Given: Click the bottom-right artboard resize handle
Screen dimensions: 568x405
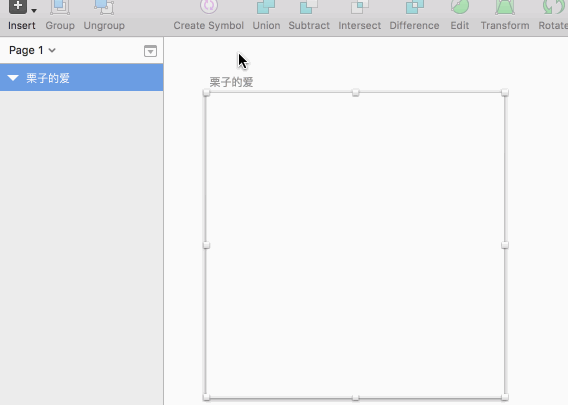Looking at the screenshot, I should [x=505, y=397].
